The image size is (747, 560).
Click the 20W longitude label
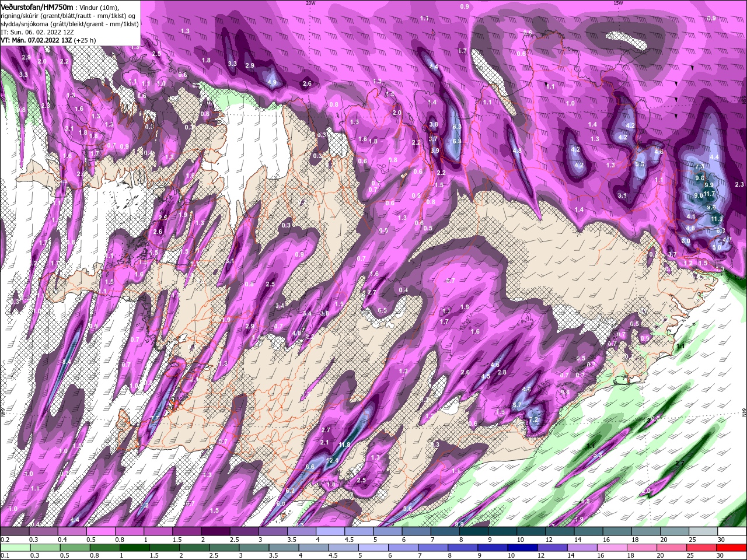(310, 2)
